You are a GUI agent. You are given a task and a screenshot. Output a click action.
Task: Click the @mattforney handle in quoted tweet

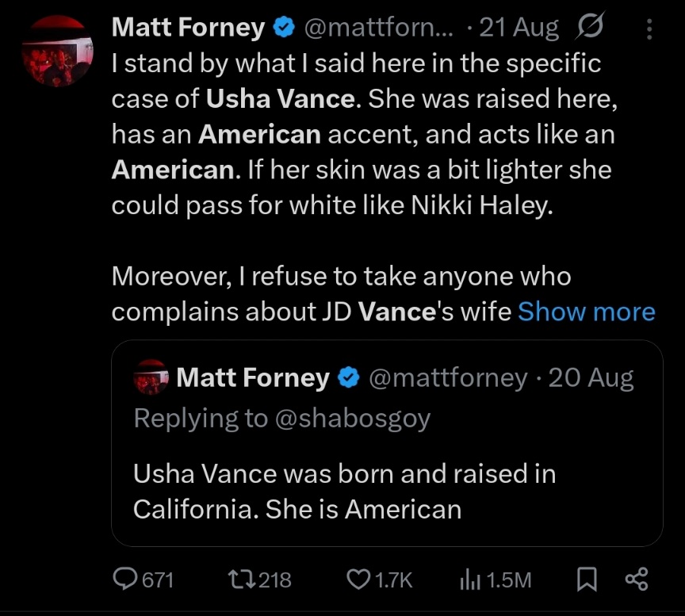(448, 378)
